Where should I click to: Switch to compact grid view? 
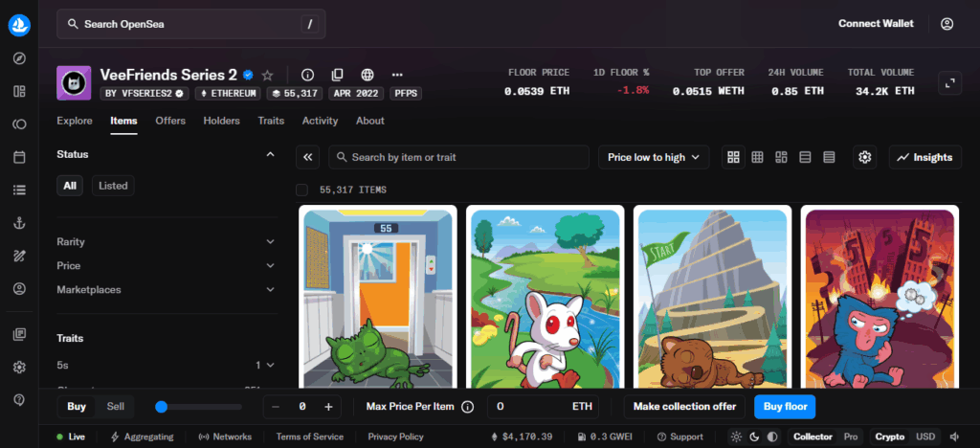point(758,157)
